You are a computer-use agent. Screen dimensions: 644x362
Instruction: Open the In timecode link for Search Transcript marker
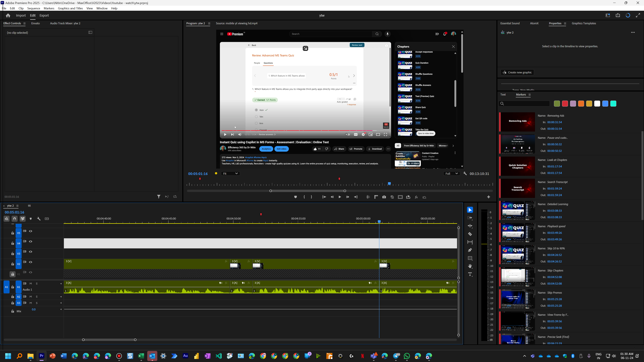554,189
